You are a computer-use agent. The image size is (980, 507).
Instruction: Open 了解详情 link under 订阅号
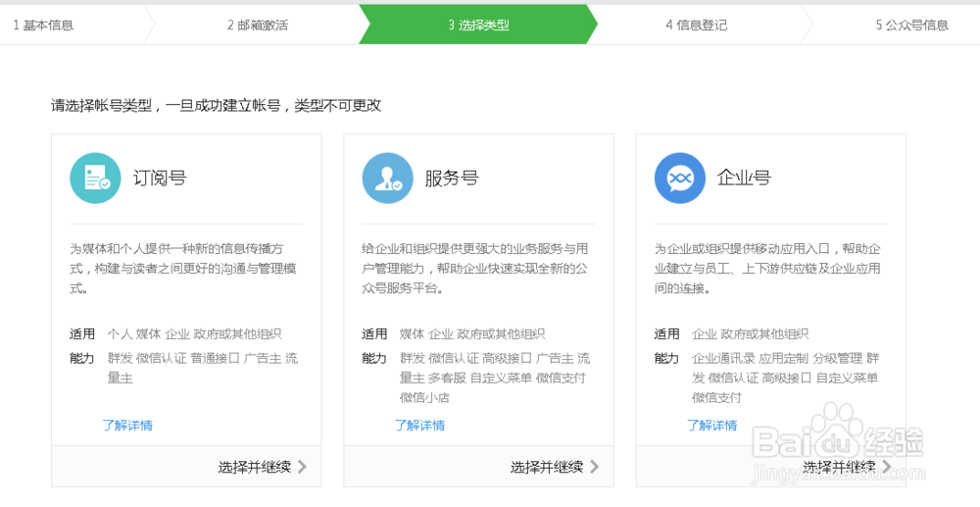127,426
